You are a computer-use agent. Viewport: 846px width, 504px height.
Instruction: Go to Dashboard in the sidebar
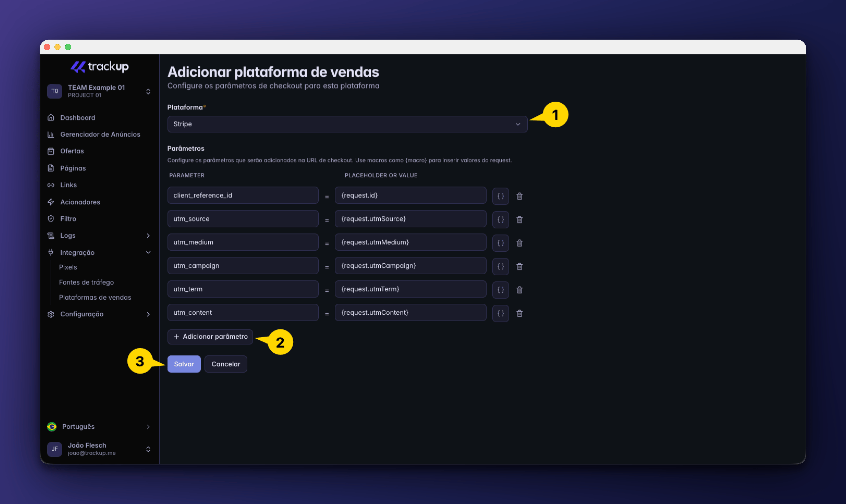click(77, 117)
